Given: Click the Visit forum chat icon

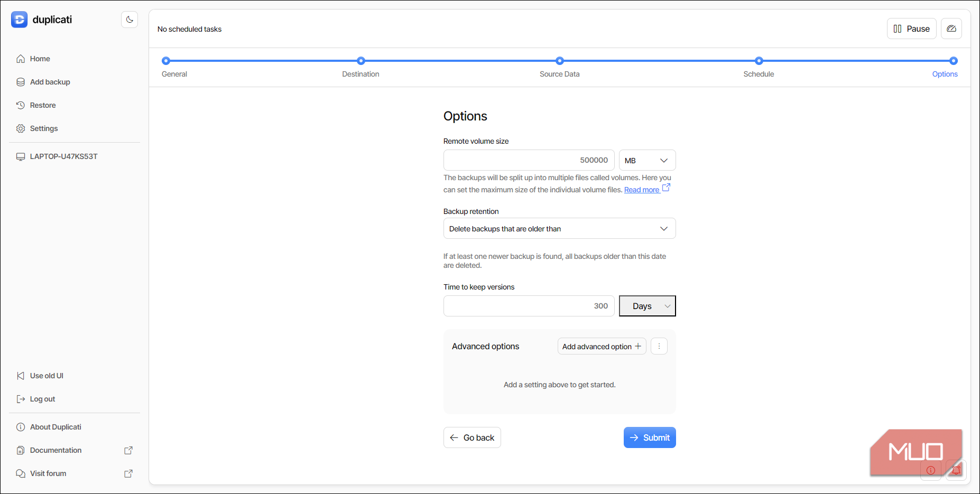Looking at the screenshot, I should pos(21,473).
